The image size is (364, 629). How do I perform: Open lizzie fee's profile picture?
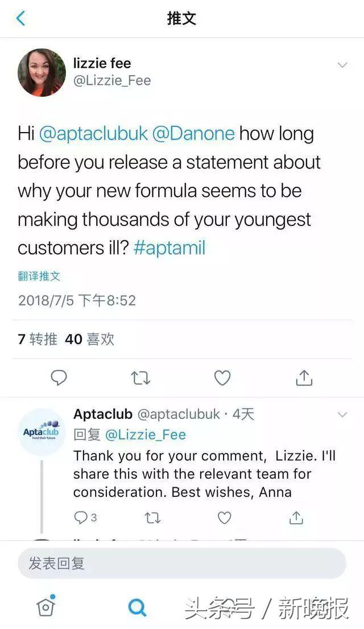pos(42,73)
